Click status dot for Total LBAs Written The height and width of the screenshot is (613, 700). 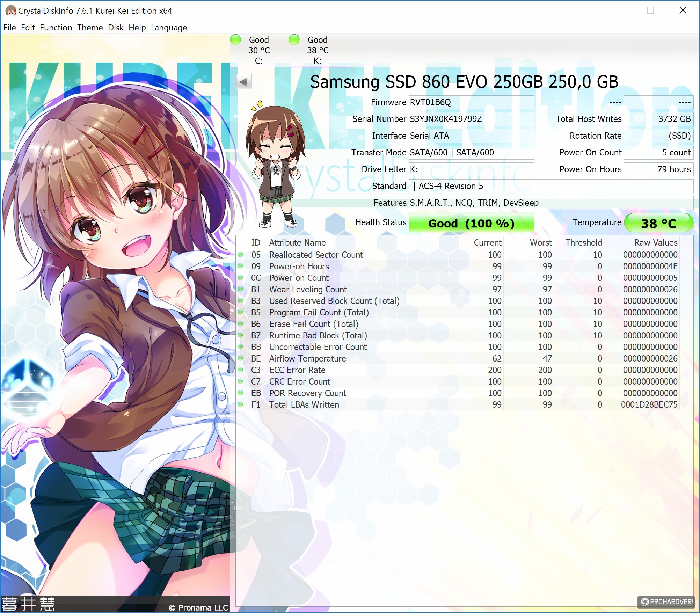[x=240, y=404]
